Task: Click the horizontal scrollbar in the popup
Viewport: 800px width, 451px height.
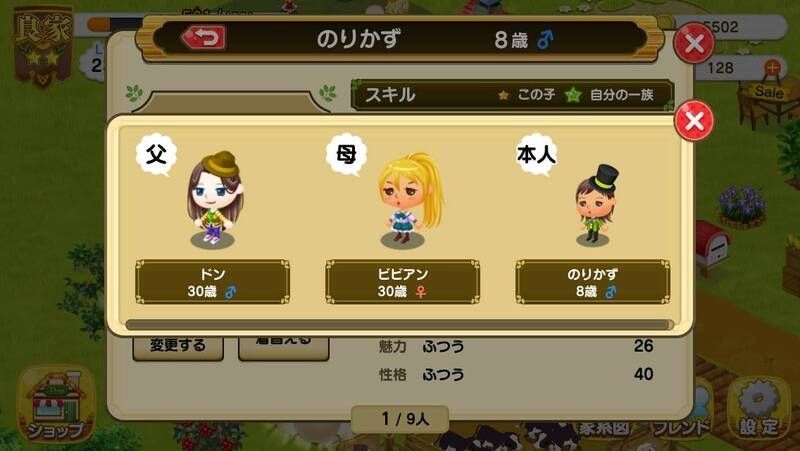Action: coord(399,324)
